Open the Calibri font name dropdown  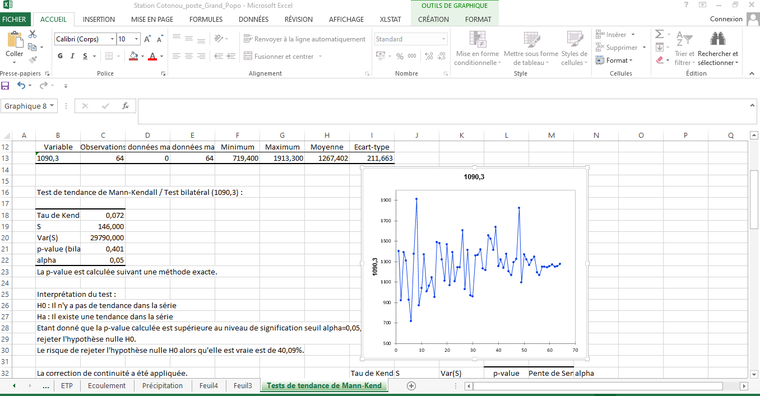[112, 39]
